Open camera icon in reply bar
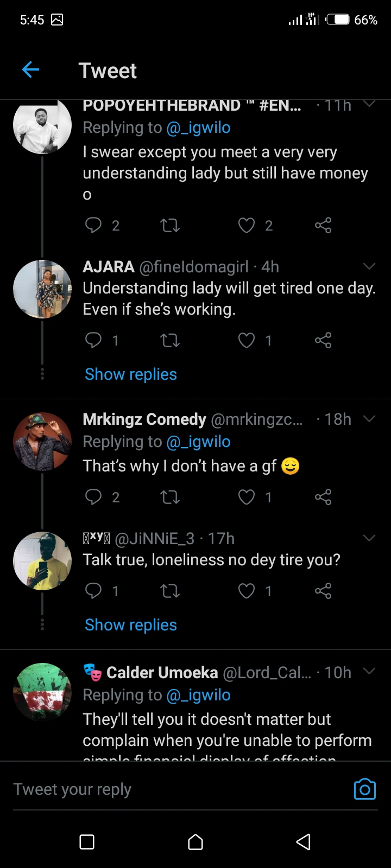391x868 pixels. tap(364, 789)
